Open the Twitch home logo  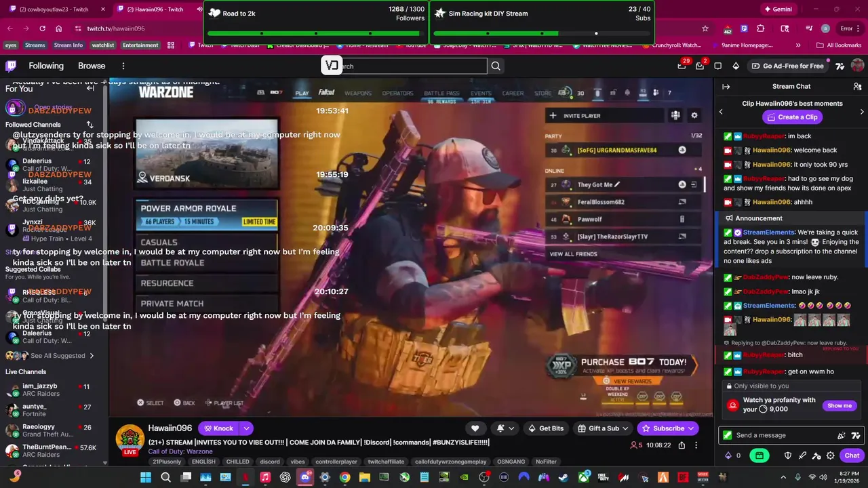(x=11, y=66)
